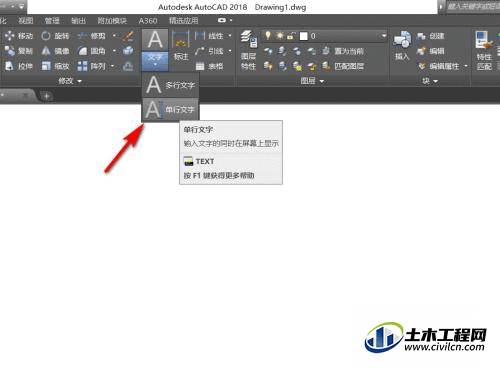500x375 pixels.
Task: Choose the Scale (缩放) tool
Action: (55, 66)
